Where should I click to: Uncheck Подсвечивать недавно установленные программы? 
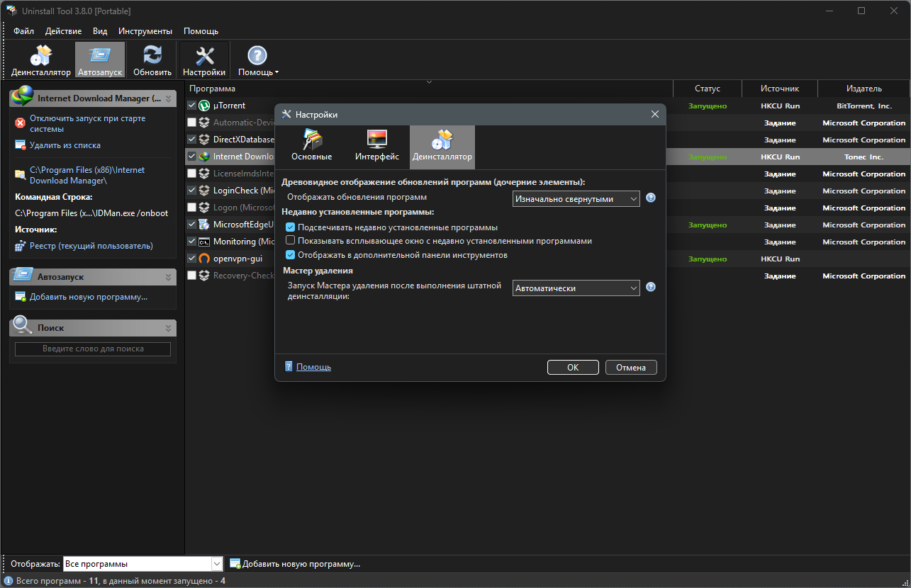[x=290, y=227]
